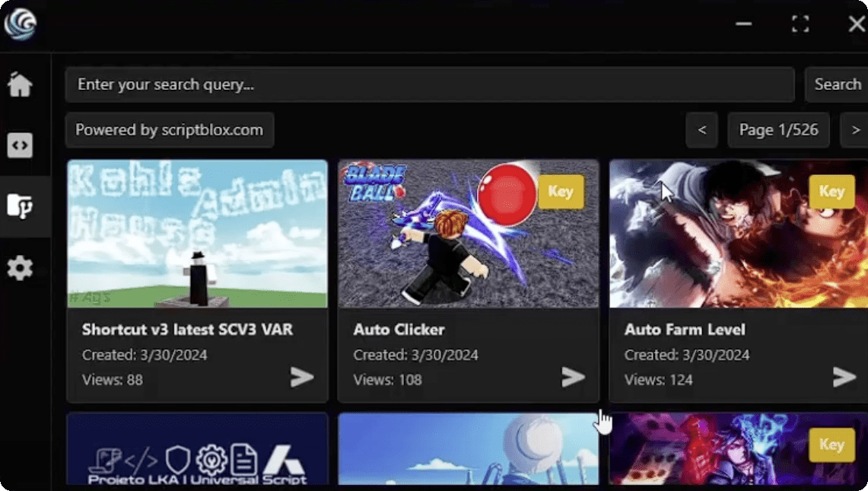Open the Blade Ball thumbnail
Viewport: 868px width, 491px height.
coord(469,233)
